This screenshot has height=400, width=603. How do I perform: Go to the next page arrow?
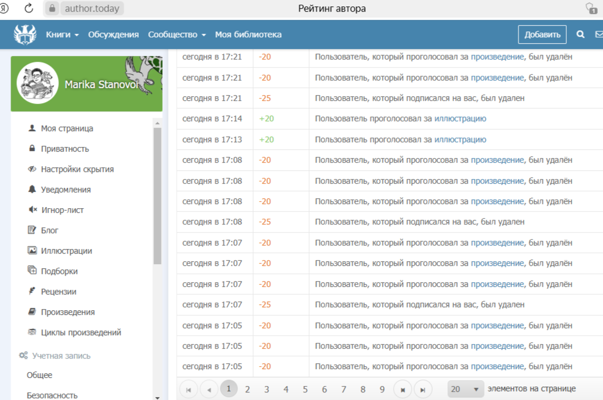coord(403,389)
